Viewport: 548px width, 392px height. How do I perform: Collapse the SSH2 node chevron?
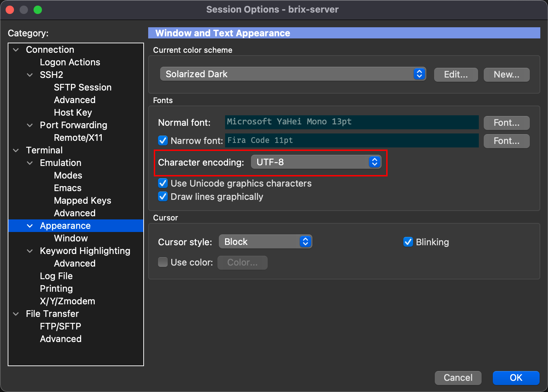coord(30,75)
